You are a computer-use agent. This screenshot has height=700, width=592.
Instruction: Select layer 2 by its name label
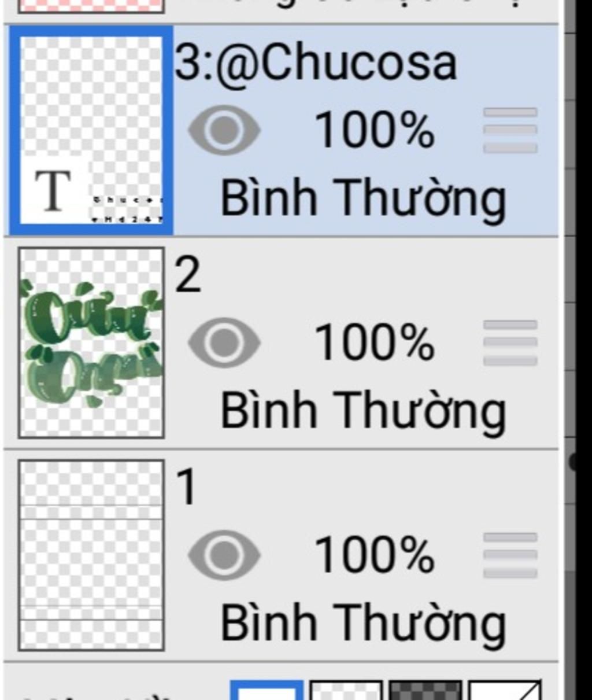[x=188, y=276]
